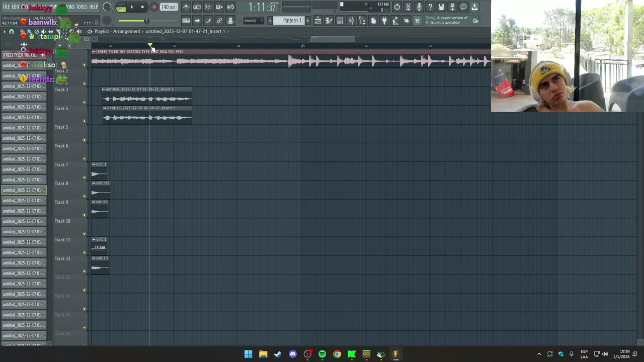Click the save new version icon
Viewport: 644px width, 362px height.
(452, 7)
